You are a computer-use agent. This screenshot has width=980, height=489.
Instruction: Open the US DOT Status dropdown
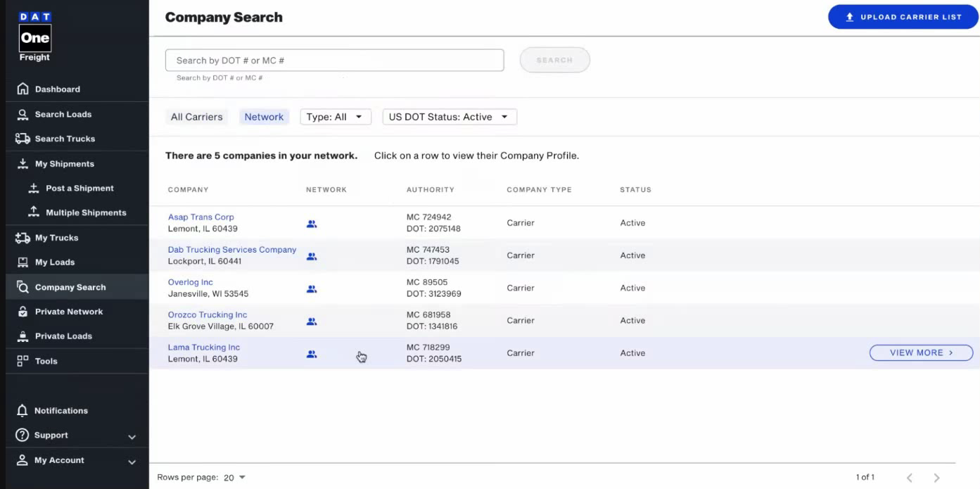tap(449, 118)
